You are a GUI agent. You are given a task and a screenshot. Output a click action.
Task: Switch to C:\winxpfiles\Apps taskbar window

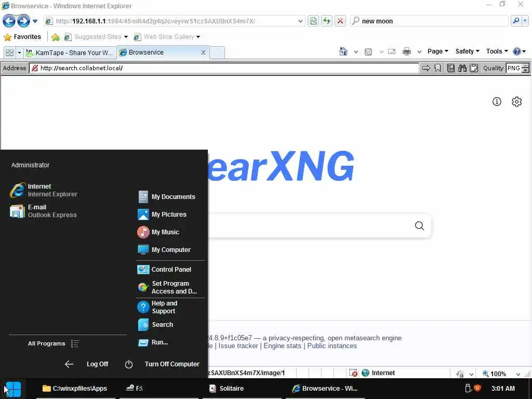pyautogui.click(x=75, y=389)
